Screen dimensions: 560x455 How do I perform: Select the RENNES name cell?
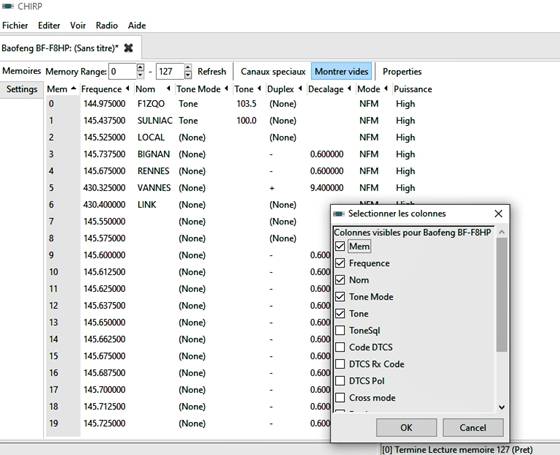(153, 171)
